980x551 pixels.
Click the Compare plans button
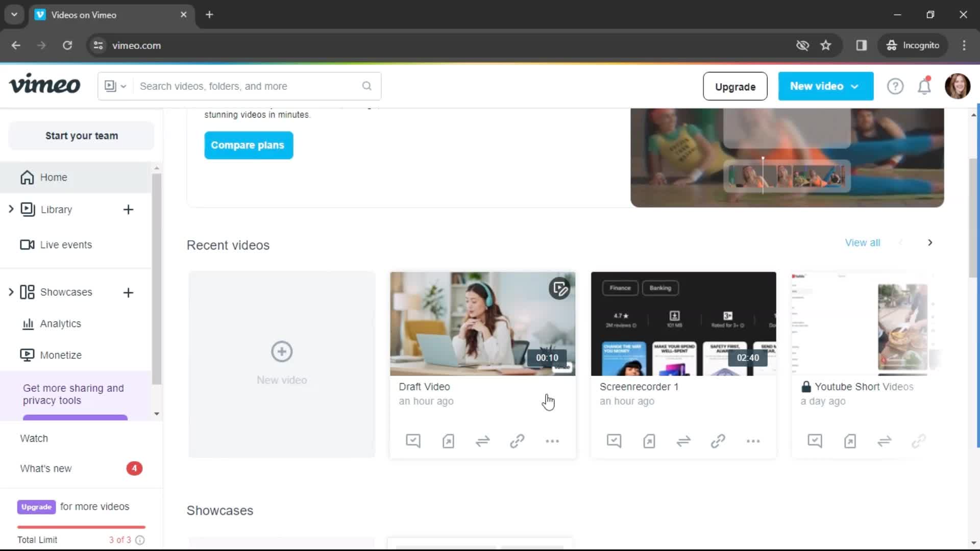click(248, 145)
